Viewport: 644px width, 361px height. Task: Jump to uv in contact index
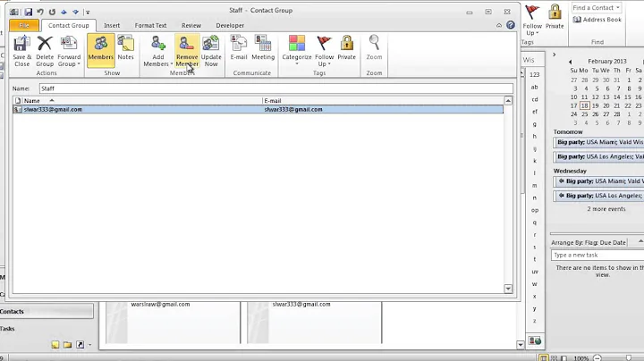pyautogui.click(x=534, y=272)
